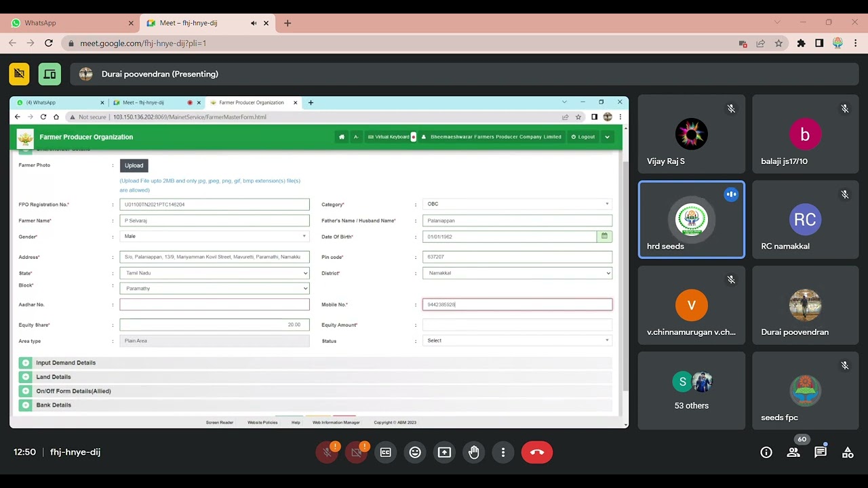Click the Meet microphone button with warning badge
Viewport: 868px width, 488px height.
pyautogui.click(x=327, y=452)
